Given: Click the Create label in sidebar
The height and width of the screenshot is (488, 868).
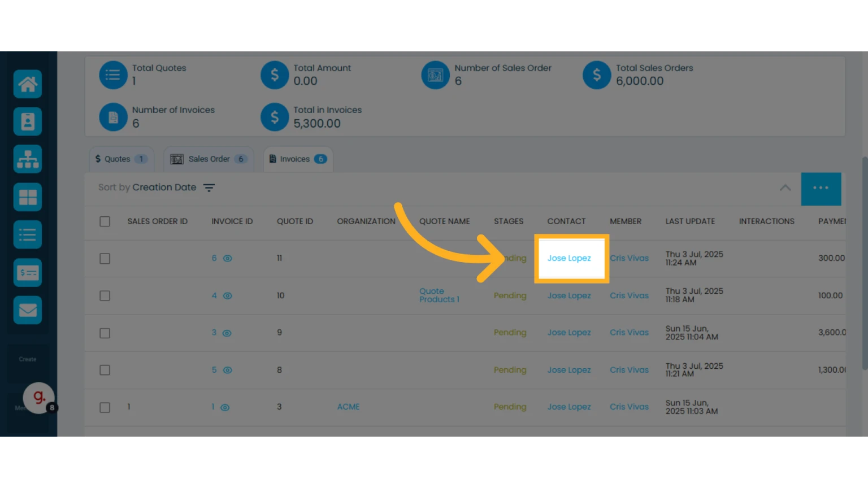Looking at the screenshot, I should [x=28, y=359].
